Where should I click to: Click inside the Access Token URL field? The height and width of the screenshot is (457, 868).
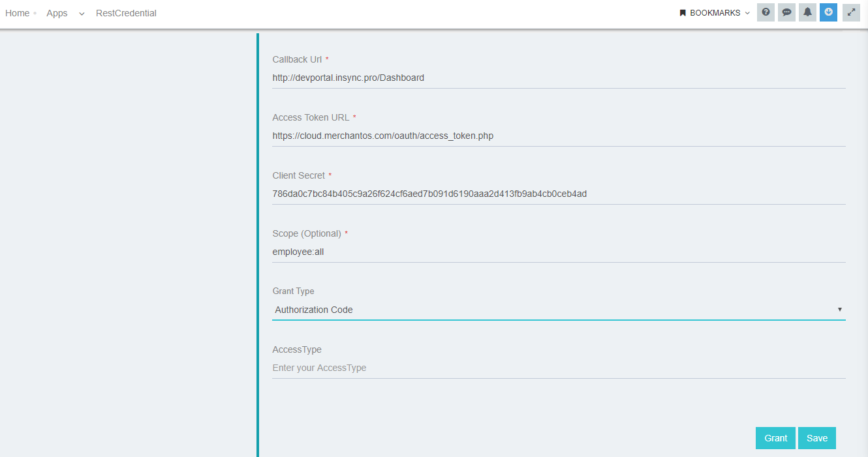(x=457, y=136)
